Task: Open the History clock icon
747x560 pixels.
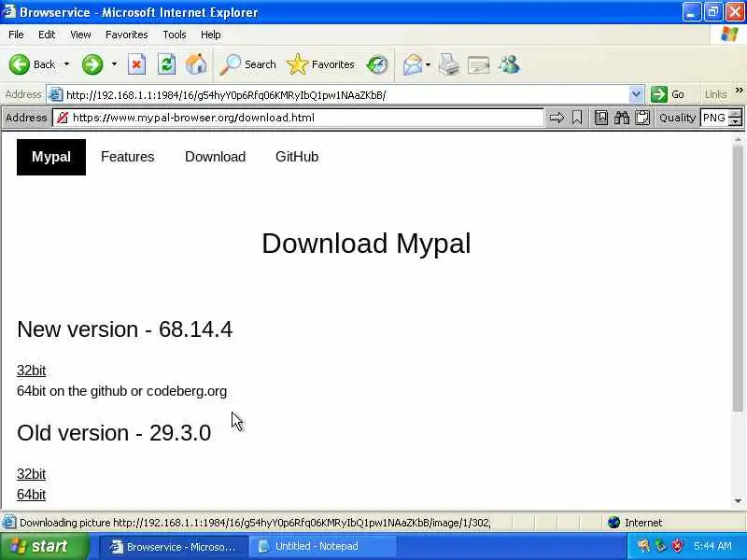Action: pyautogui.click(x=377, y=64)
